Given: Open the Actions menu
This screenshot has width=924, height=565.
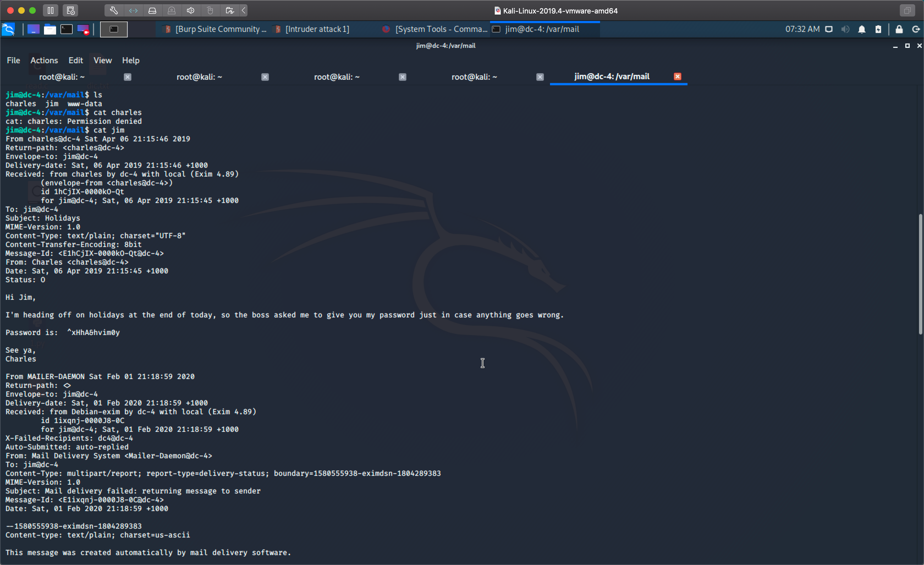Looking at the screenshot, I should [x=44, y=61].
